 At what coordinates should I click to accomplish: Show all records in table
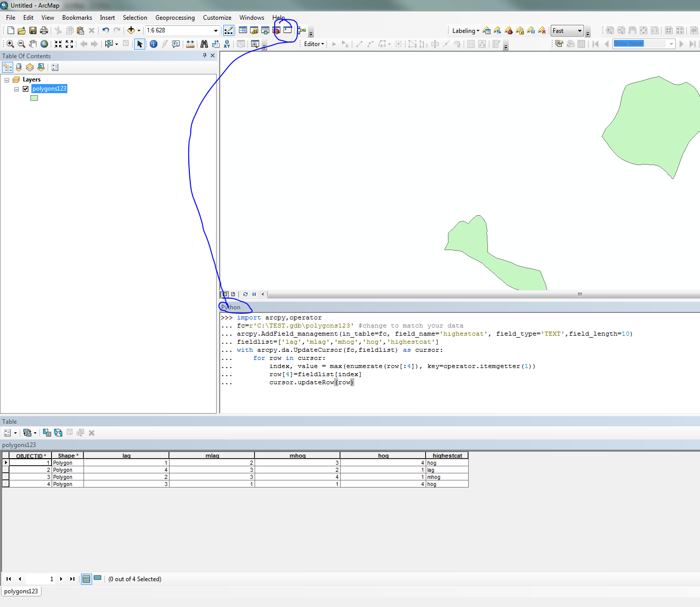click(x=87, y=579)
